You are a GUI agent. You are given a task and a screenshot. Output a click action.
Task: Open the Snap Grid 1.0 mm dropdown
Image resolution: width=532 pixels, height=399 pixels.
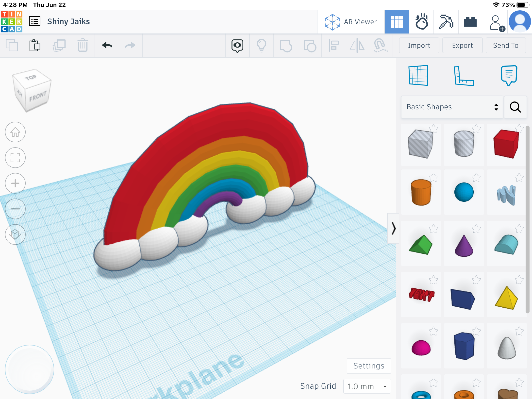tap(367, 386)
